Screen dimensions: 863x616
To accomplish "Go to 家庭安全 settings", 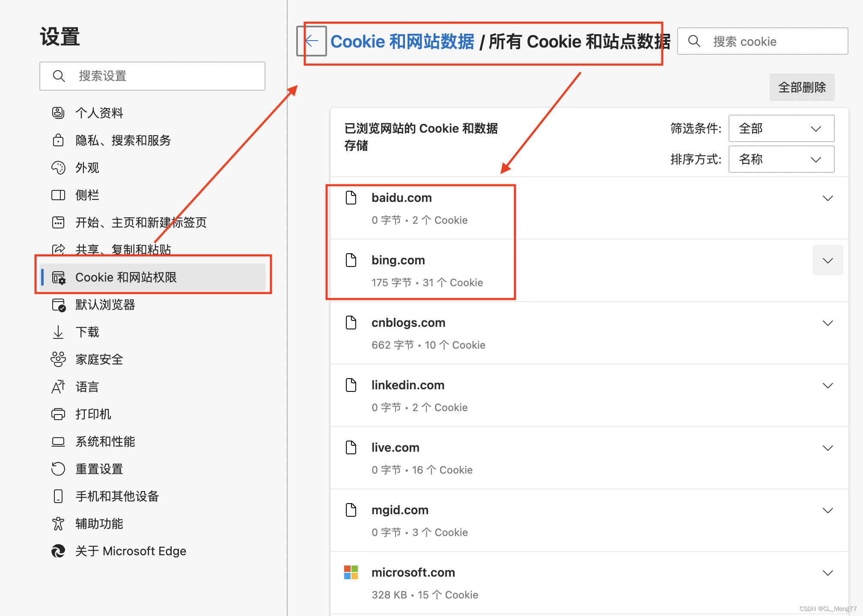I will point(152,359).
